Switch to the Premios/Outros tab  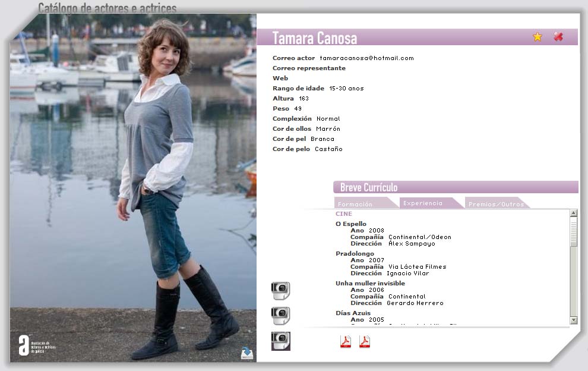click(x=496, y=203)
